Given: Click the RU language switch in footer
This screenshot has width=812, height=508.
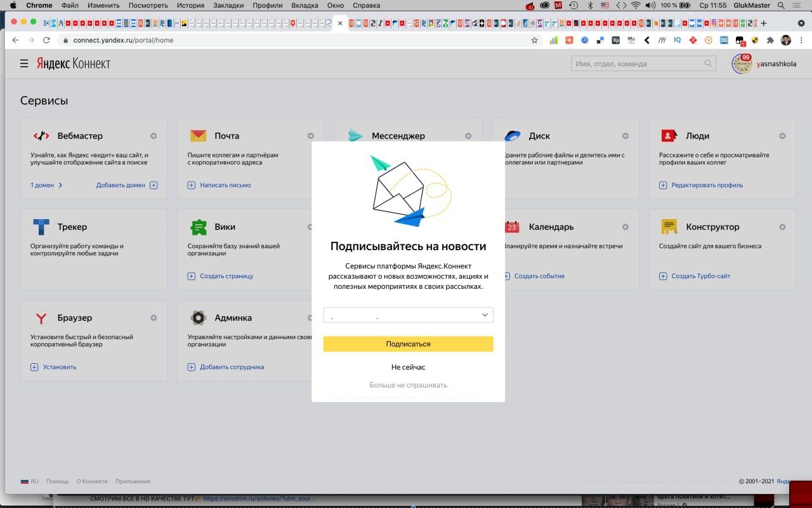Looking at the screenshot, I should coord(30,481).
